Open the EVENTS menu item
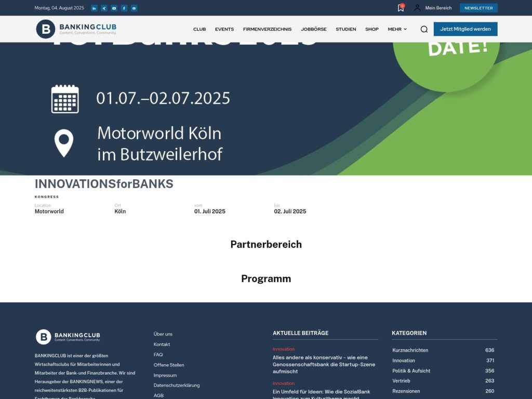Screen dimensions: 532x399 pyautogui.click(x=224, y=29)
